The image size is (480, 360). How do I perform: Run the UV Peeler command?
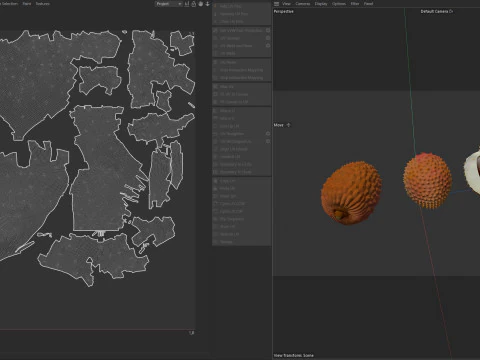click(242, 62)
